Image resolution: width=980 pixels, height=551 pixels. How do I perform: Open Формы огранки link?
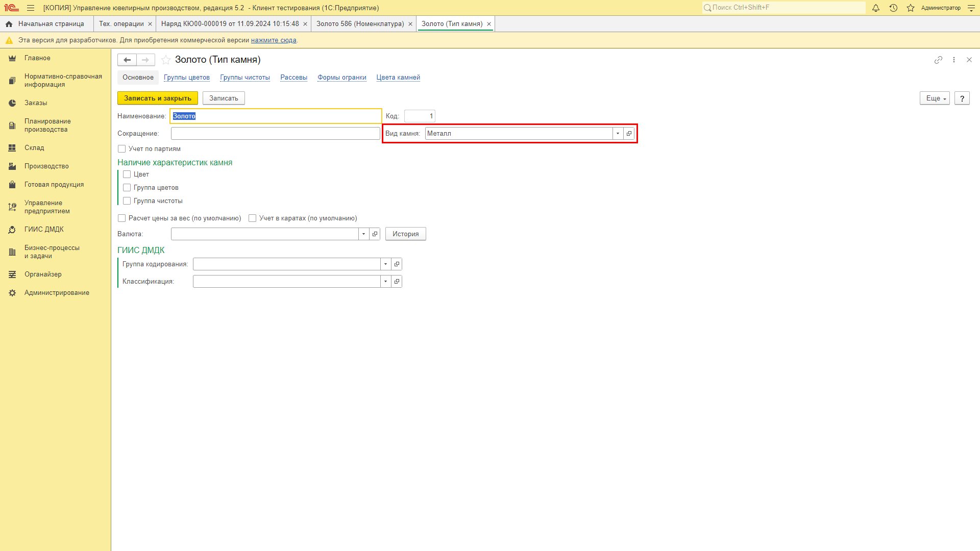[342, 78]
